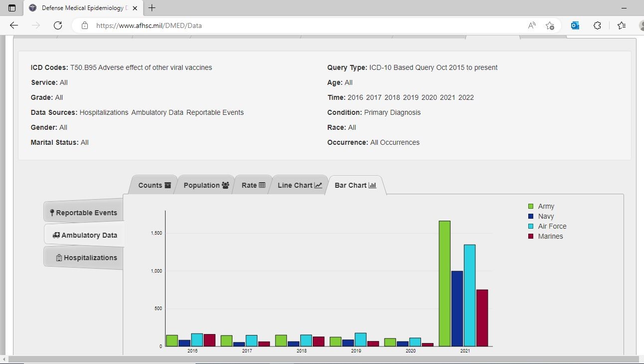Open the tab actions menu icon
Screen dimensions: 644x364
point(12,8)
